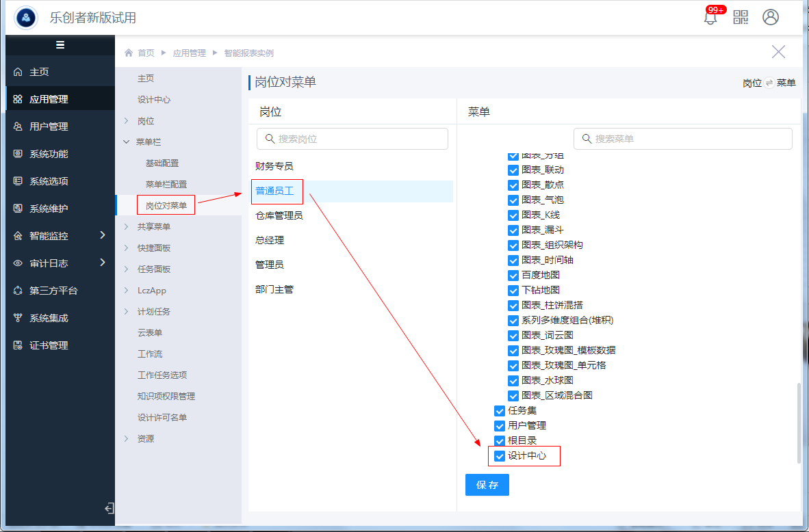Select the 总经理 position
809x532 pixels.
(x=270, y=241)
